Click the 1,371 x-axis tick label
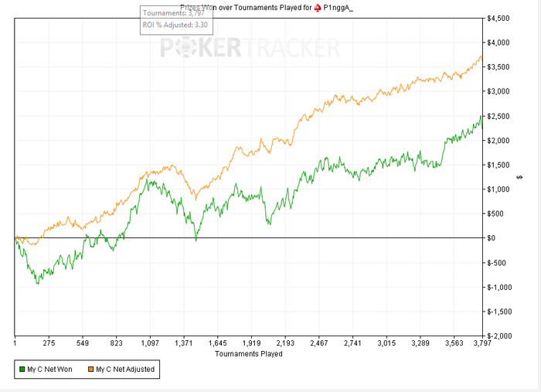The height and width of the screenshot is (392, 541). tap(184, 343)
